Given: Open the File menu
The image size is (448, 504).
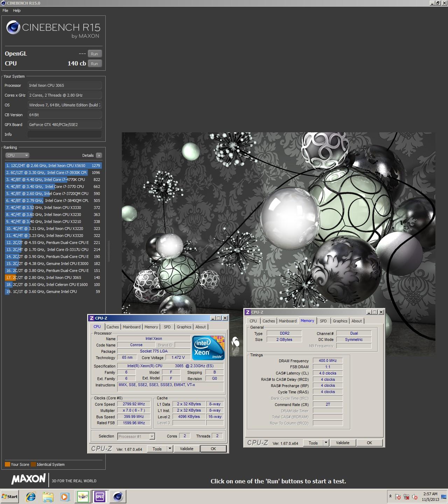Looking at the screenshot, I should tap(5, 10).
